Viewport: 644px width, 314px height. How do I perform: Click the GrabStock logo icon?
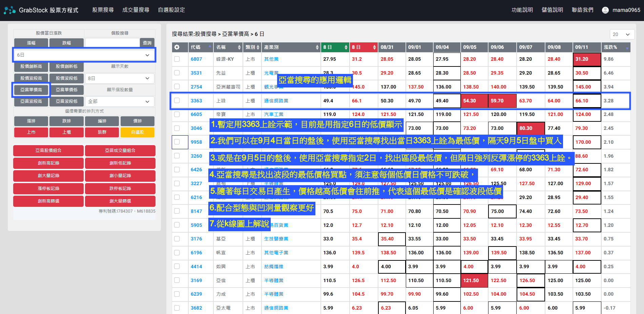(10, 10)
